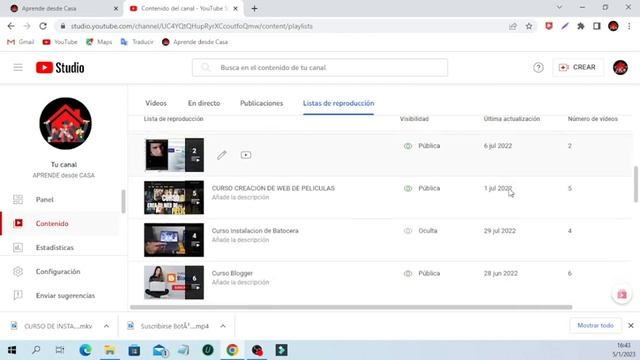Screen dimensions: 640x360
Task: Open the Maps bookmark
Action: point(99,42)
